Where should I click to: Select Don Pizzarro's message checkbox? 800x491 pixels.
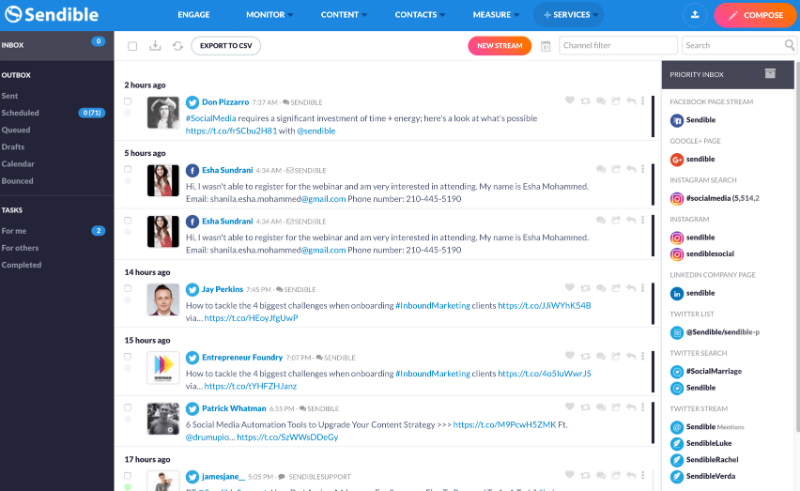pos(127,101)
